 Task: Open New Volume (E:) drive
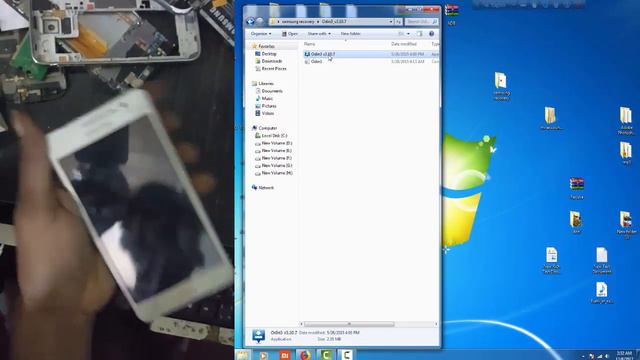click(x=276, y=151)
